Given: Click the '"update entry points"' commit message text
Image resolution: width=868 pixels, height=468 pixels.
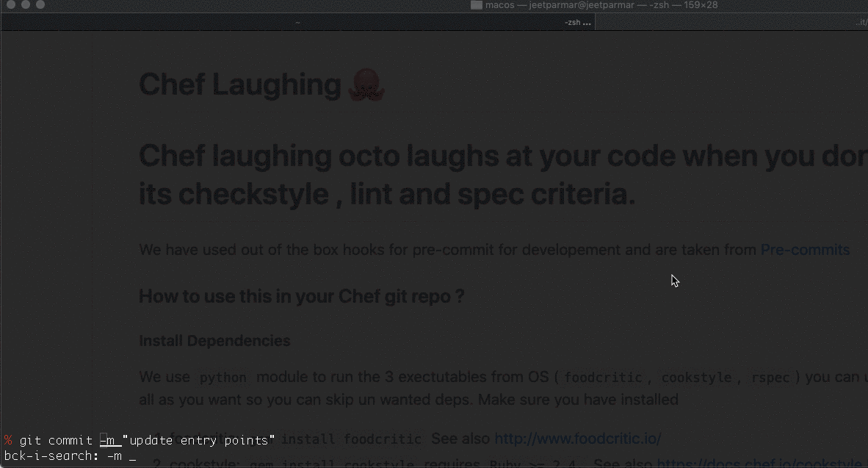Looking at the screenshot, I should (x=199, y=440).
